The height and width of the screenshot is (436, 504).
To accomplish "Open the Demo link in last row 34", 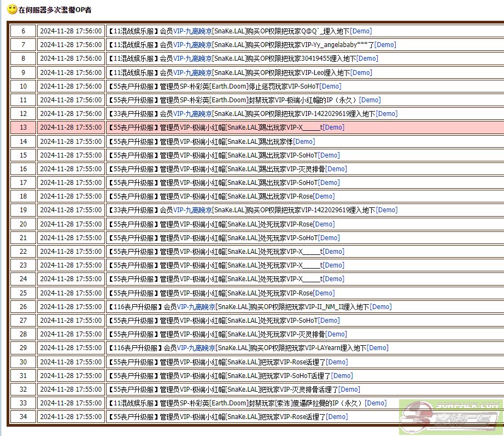I will pyautogui.click(x=336, y=417).
